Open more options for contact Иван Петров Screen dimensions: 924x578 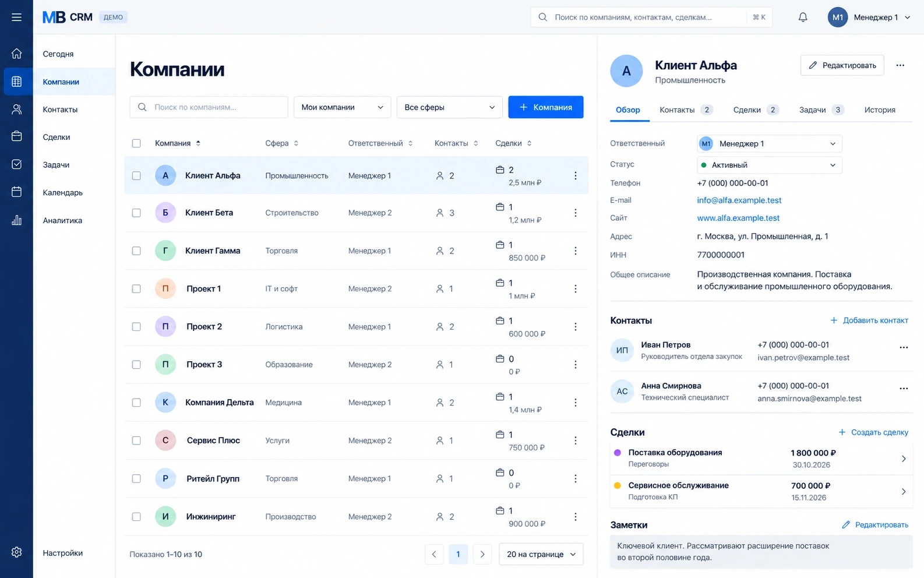pos(904,347)
